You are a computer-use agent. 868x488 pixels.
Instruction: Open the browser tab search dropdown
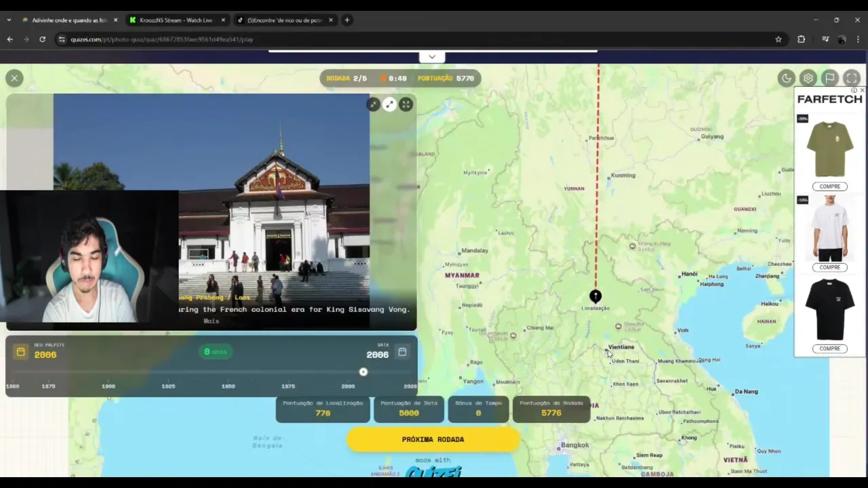point(9,20)
